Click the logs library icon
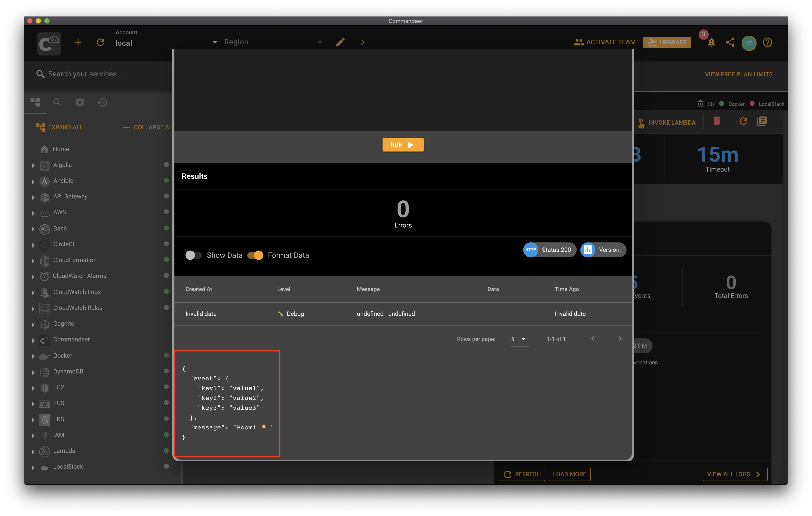The width and height of the screenshot is (812, 516). pos(762,121)
